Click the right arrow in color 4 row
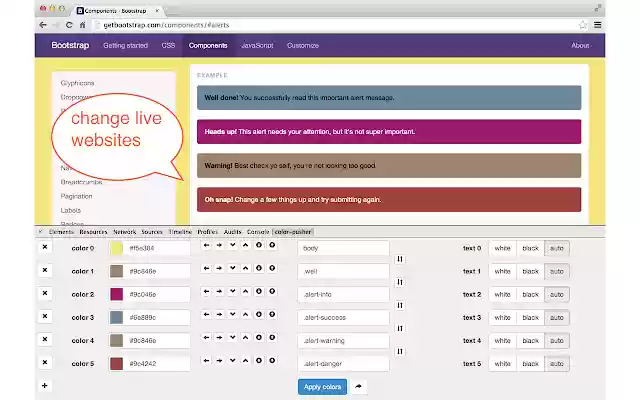The width and height of the screenshot is (640, 400). pyautogui.click(x=220, y=338)
